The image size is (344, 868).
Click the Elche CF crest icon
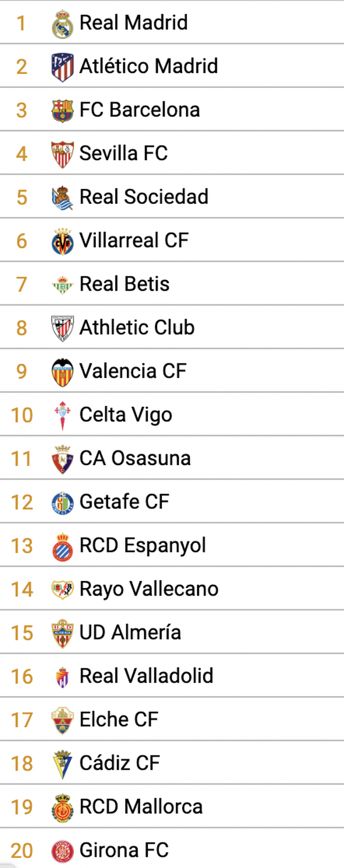(x=62, y=721)
